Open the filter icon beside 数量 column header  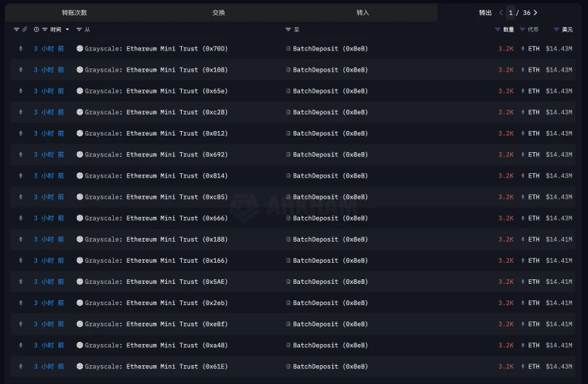pyautogui.click(x=498, y=29)
